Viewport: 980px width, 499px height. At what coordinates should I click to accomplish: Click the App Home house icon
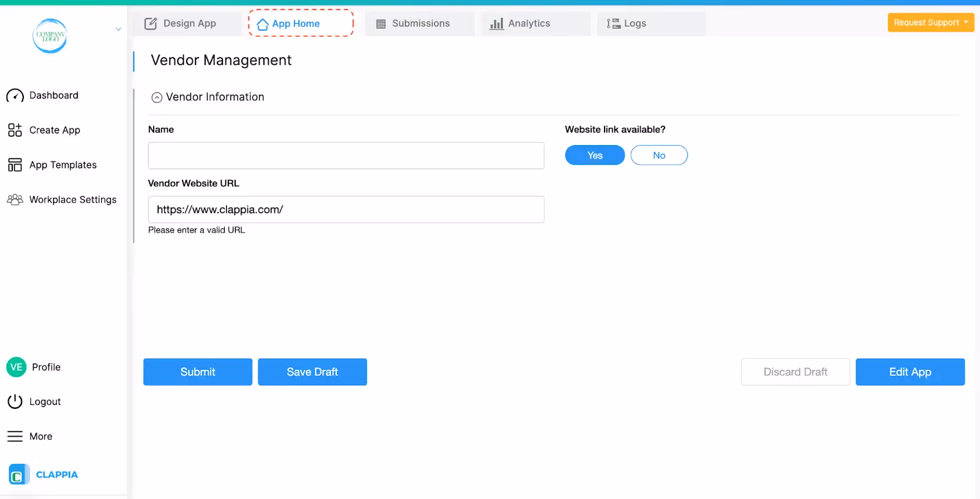(x=263, y=24)
